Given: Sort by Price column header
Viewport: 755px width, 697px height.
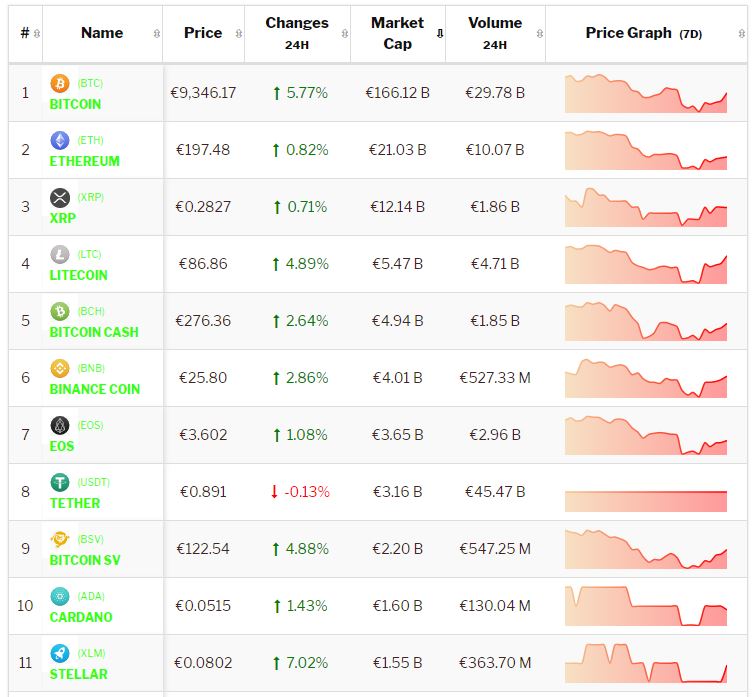Looking at the screenshot, I should coord(203,33).
